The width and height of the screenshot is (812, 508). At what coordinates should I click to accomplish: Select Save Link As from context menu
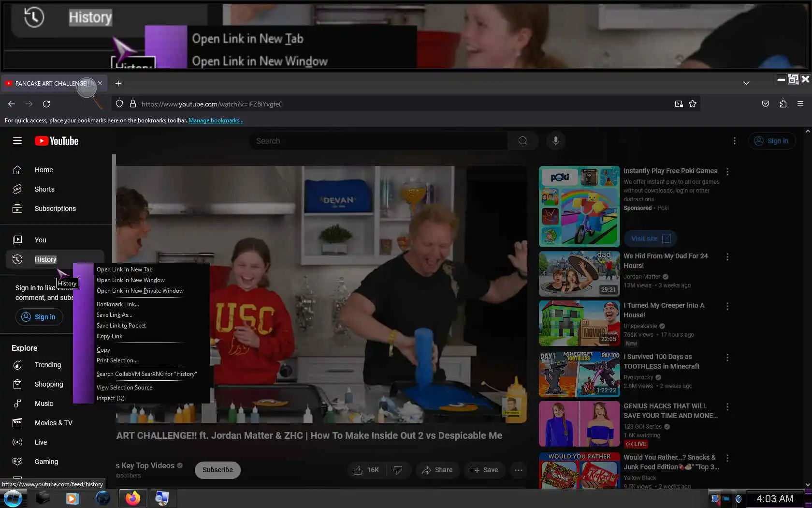tap(152, 315)
